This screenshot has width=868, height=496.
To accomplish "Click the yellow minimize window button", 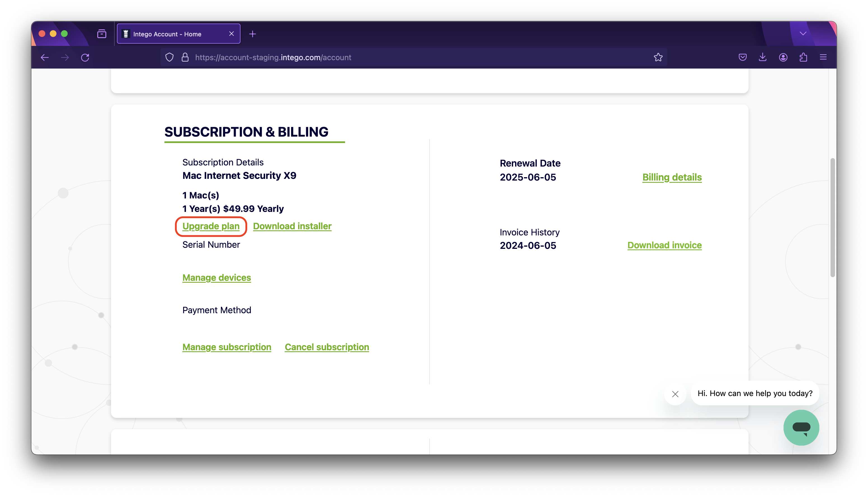I will (53, 34).
